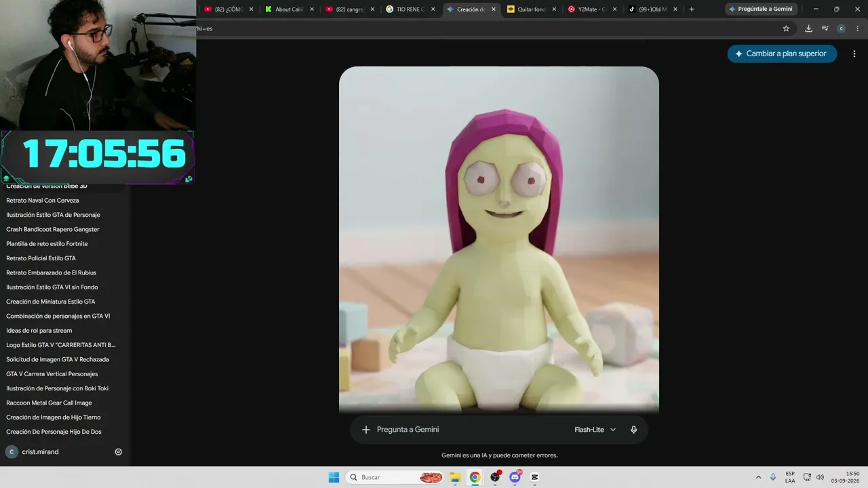Image resolution: width=868 pixels, height=488 pixels.
Task: Expand the Flash-Lite model dropdown
Action: click(595, 430)
